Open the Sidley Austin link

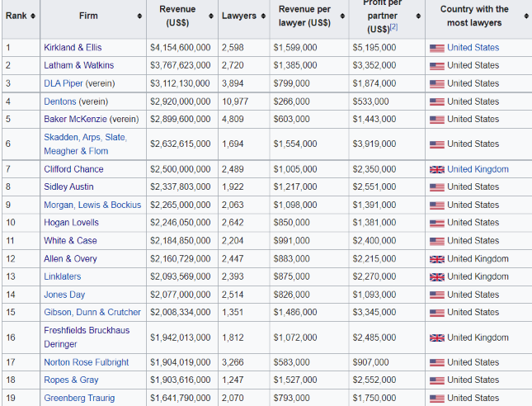click(68, 186)
